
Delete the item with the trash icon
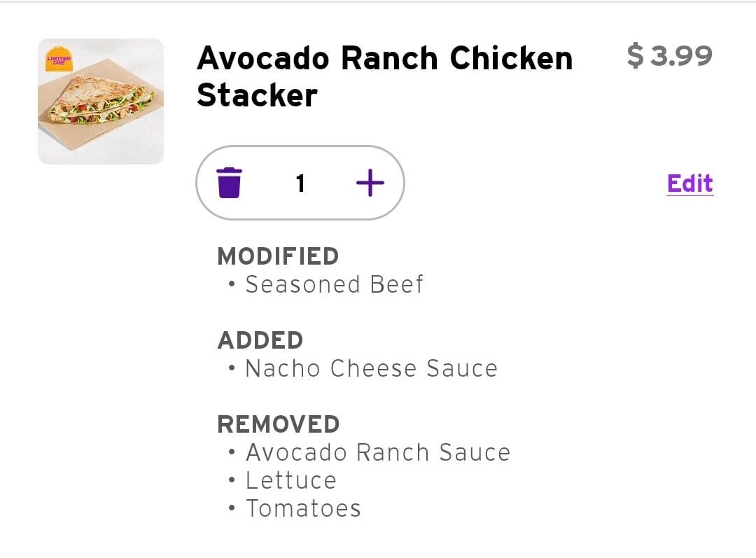click(229, 183)
